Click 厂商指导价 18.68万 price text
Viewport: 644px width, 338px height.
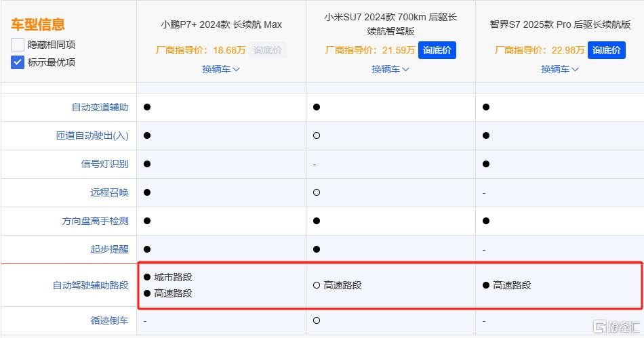[x=201, y=50]
